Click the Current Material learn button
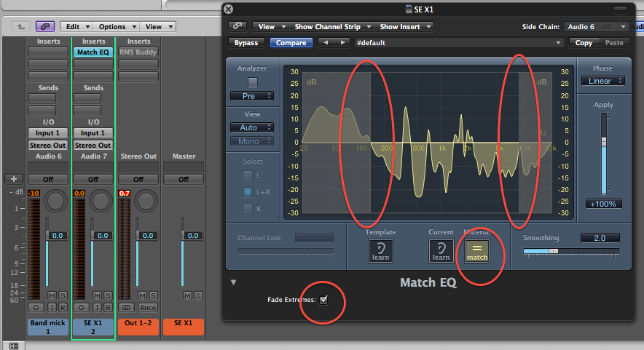 441,251
